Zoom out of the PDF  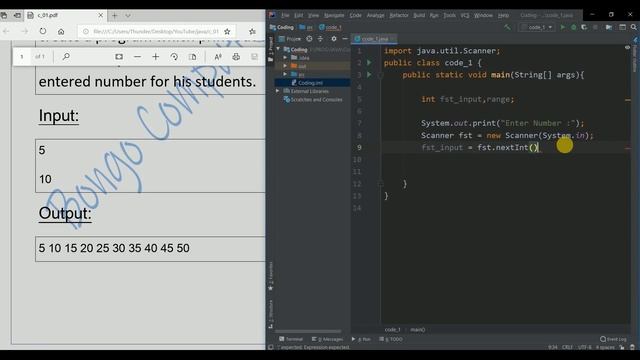(x=137, y=57)
